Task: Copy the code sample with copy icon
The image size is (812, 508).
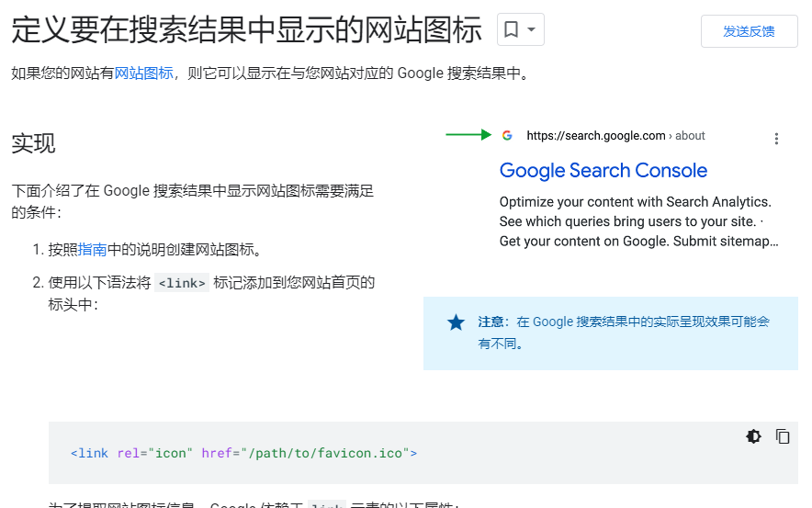Action: tap(783, 436)
